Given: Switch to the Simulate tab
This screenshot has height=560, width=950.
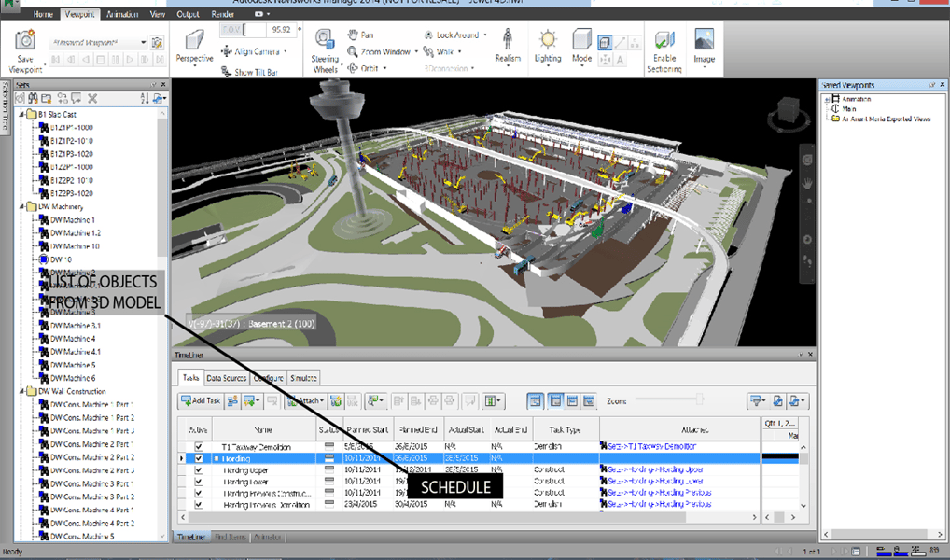Looking at the screenshot, I should 303,378.
